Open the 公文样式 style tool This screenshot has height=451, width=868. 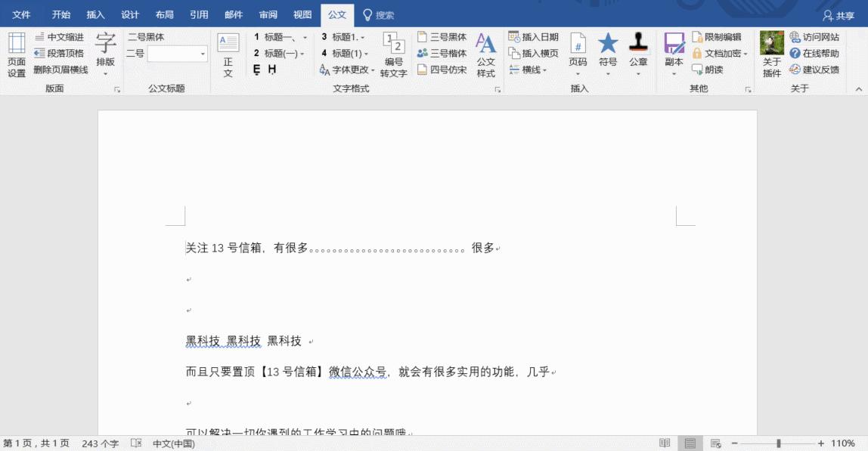pyautogui.click(x=486, y=53)
